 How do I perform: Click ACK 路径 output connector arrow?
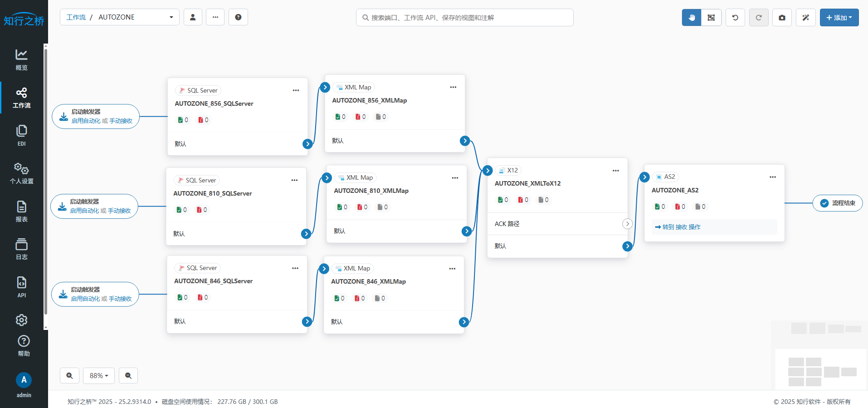pos(627,224)
